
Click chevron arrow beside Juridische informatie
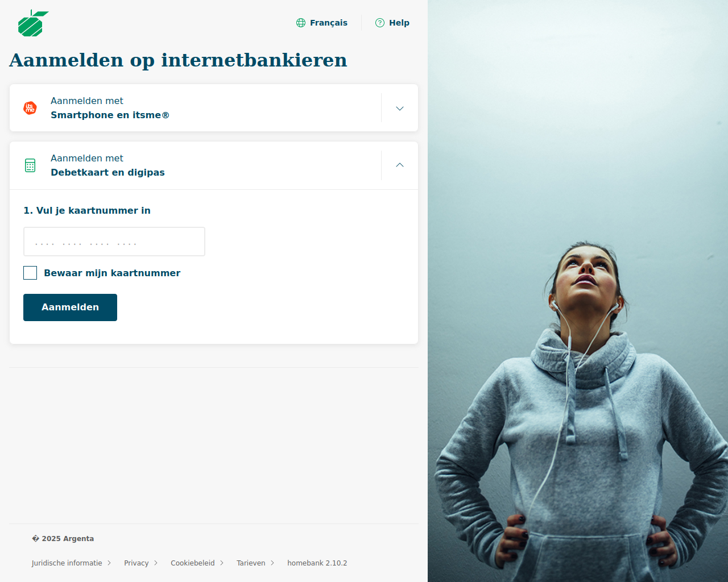(109, 563)
